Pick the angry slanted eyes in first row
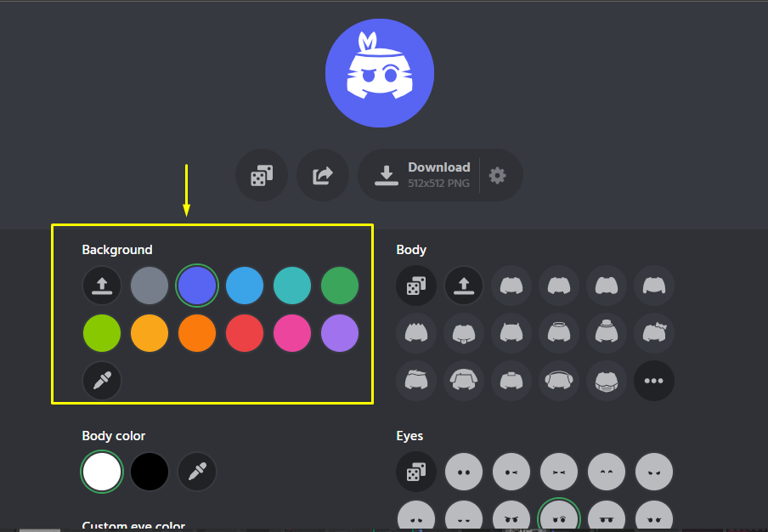The width and height of the screenshot is (768, 532). pyautogui.click(x=654, y=472)
